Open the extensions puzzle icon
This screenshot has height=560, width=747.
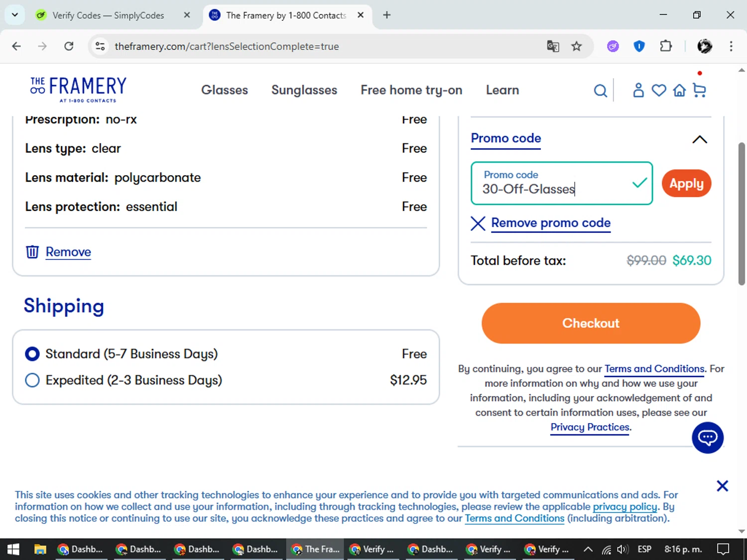[665, 46]
